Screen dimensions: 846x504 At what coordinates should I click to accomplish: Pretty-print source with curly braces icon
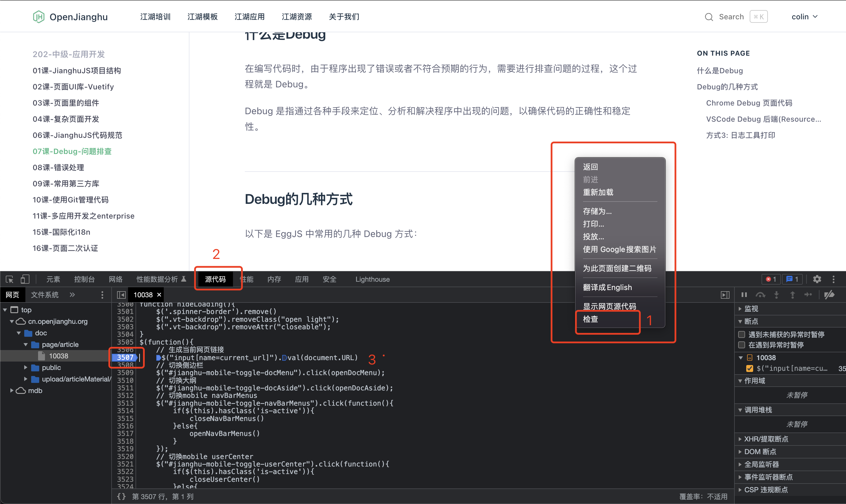(121, 497)
